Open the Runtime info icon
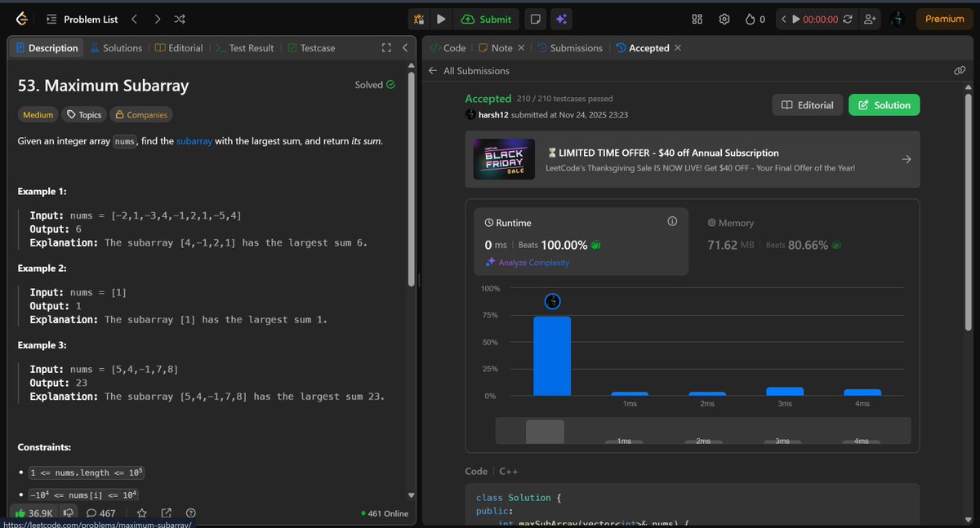980x528 pixels. (x=672, y=222)
